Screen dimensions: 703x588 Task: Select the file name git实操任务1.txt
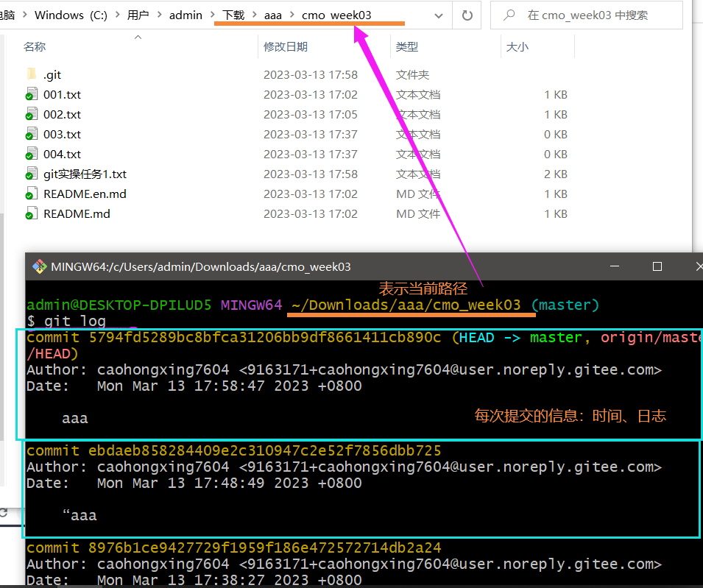85,174
